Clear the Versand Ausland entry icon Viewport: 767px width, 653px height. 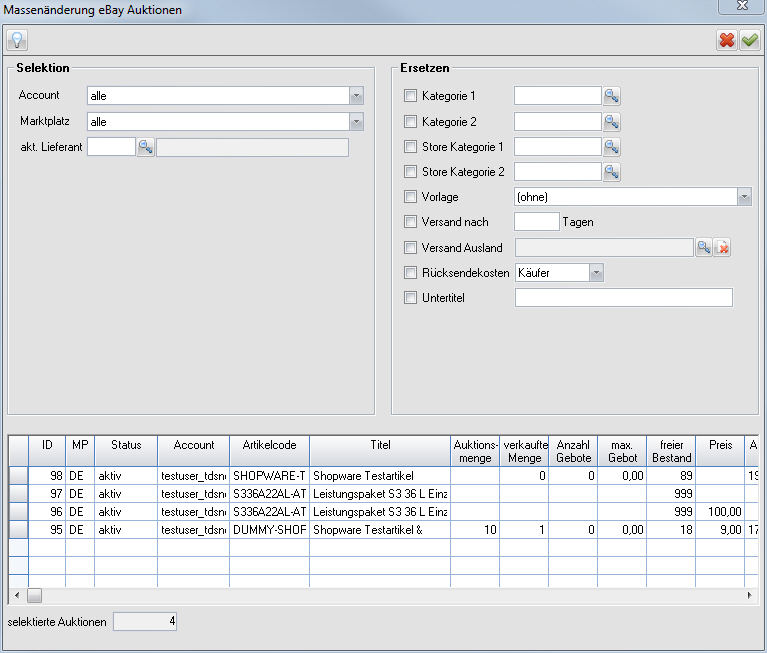[x=722, y=248]
